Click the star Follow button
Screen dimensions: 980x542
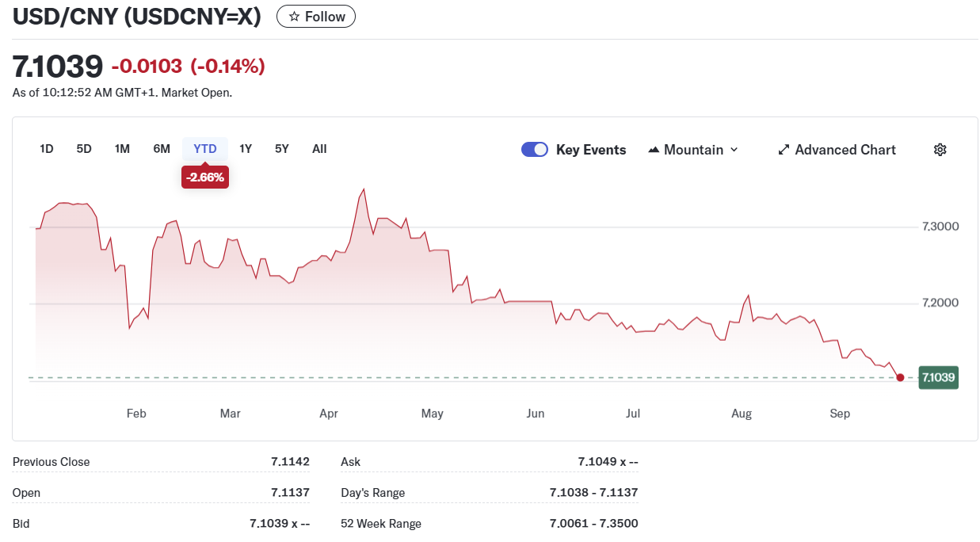[316, 17]
